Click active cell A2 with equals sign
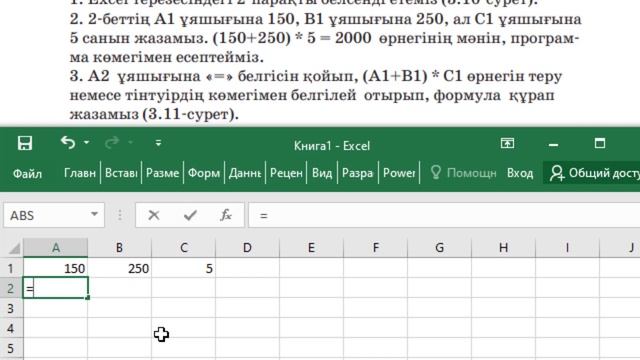 [56, 288]
